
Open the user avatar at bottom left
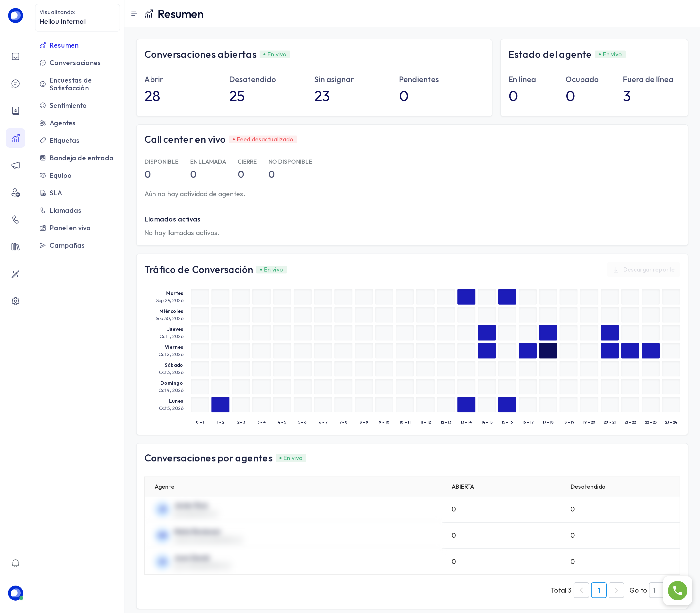[15, 593]
